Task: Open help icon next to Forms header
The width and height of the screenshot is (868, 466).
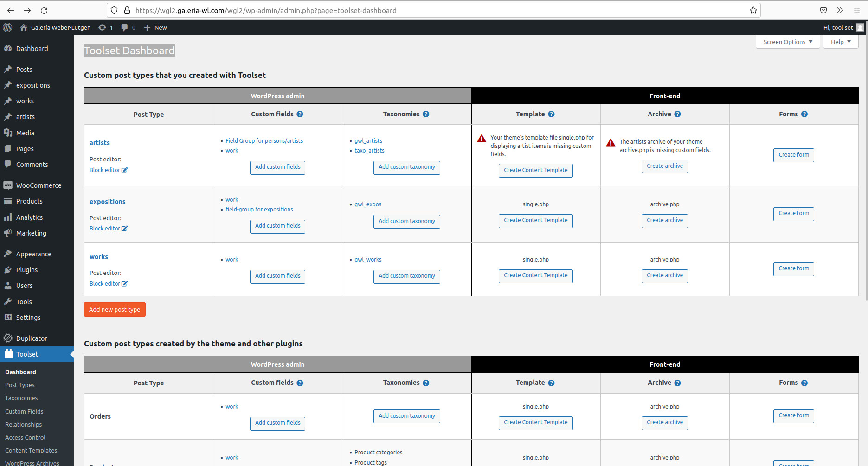Action: point(804,114)
